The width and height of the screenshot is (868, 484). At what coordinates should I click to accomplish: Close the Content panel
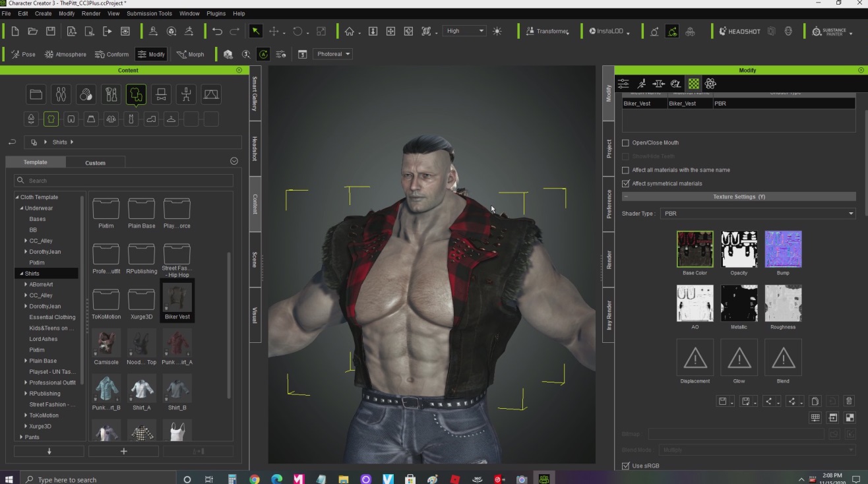[x=239, y=70]
